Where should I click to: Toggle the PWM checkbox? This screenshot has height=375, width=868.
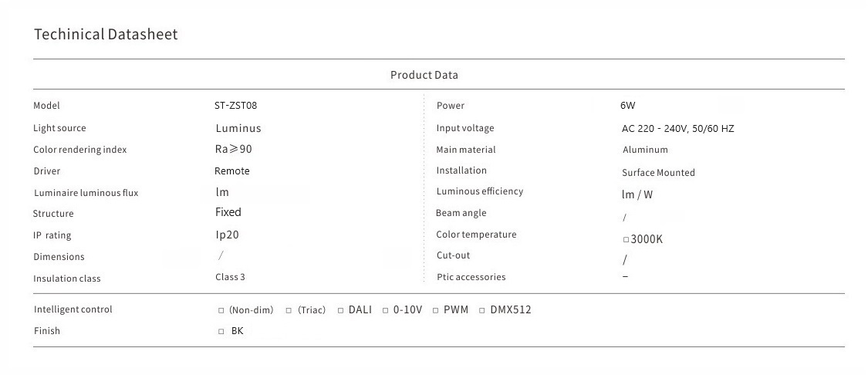click(436, 311)
